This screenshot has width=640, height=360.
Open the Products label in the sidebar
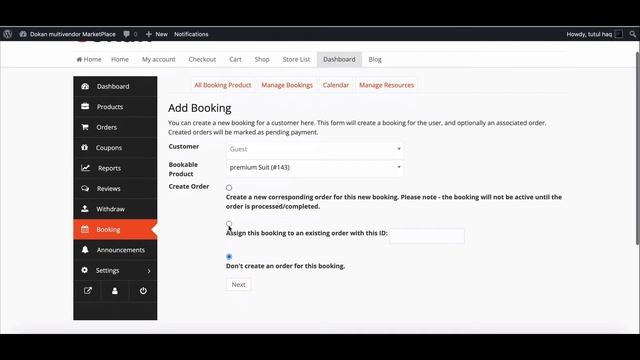110,107
